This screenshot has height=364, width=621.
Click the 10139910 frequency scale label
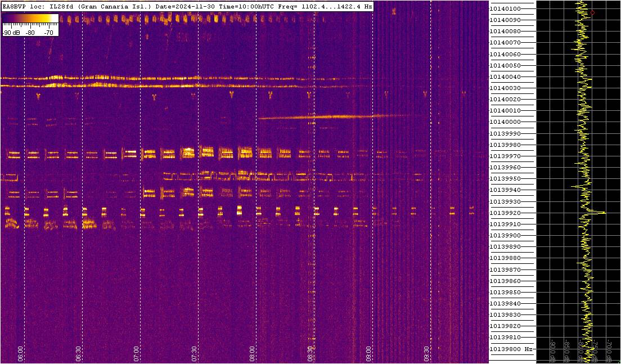[505, 224]
